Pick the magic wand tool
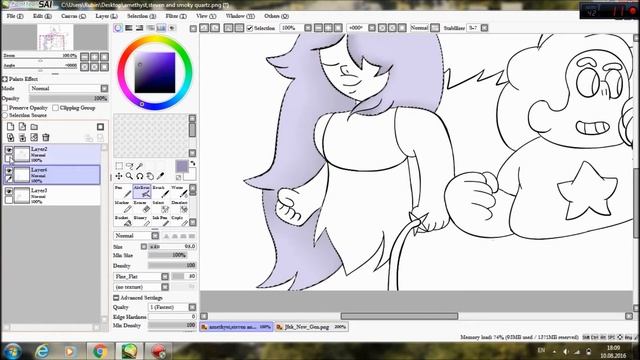The width and height of the screenshot is (640, 360). [x=140, y=166]
